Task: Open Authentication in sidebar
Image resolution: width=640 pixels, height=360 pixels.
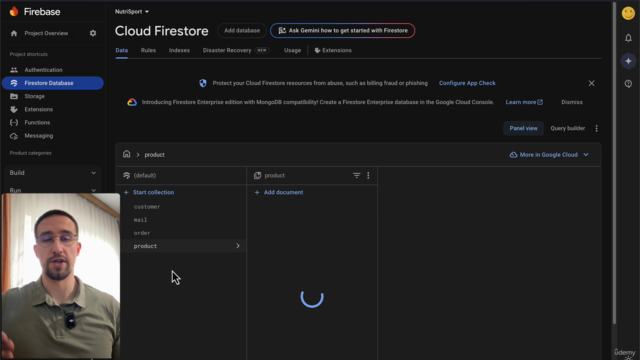Action: coord(43,70)
